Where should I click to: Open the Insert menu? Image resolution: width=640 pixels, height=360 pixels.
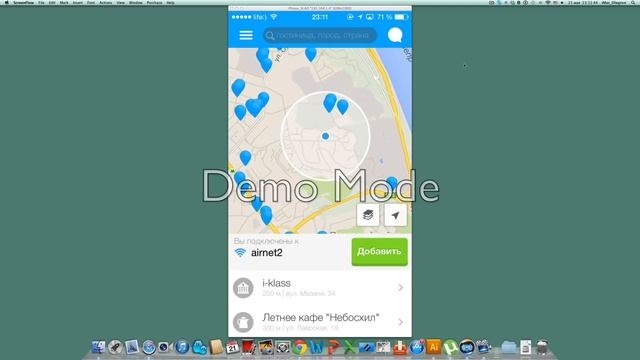(78, 2)
